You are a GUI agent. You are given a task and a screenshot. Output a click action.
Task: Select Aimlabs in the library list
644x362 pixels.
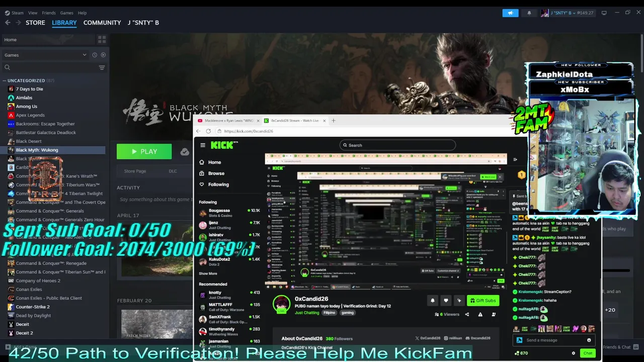(x=24, y=98)
